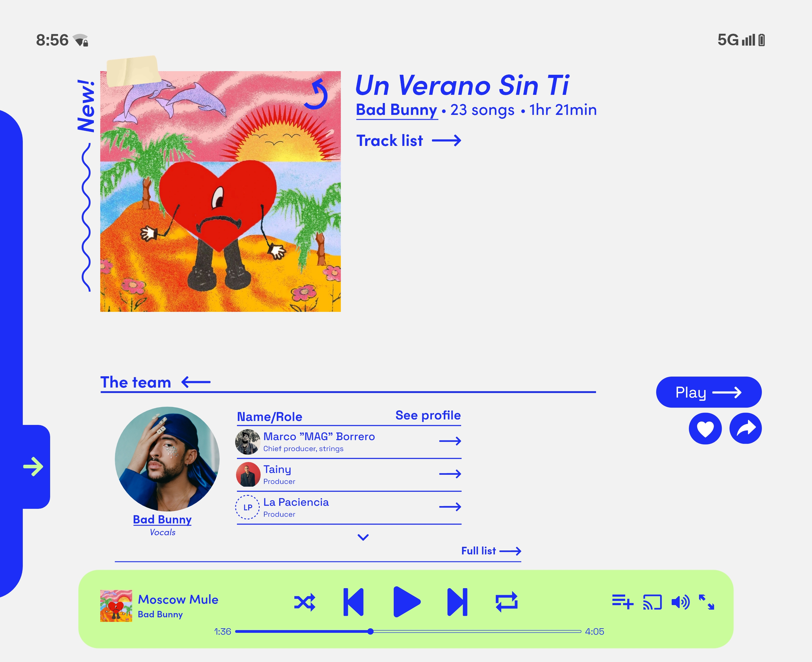Like the album with the heart button
The height and width of the screenshot is (662, 812).
click(x=705, y=429)
